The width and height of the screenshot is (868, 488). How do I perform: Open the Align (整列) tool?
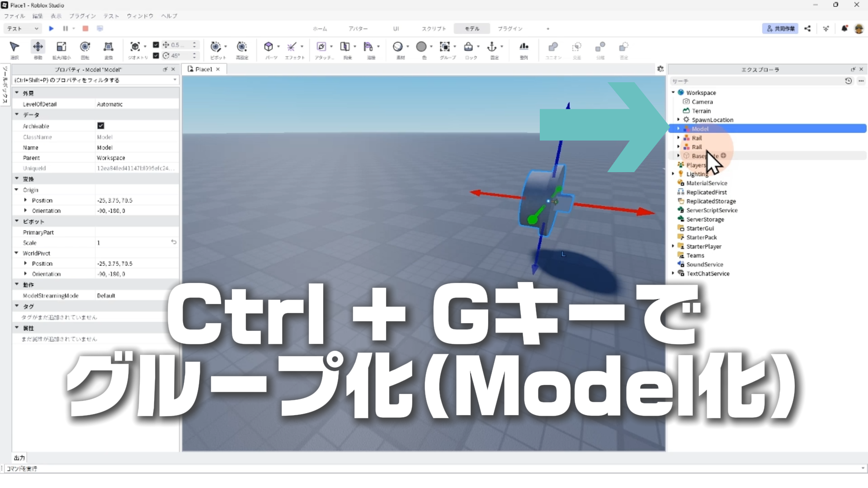click(524, 47)
